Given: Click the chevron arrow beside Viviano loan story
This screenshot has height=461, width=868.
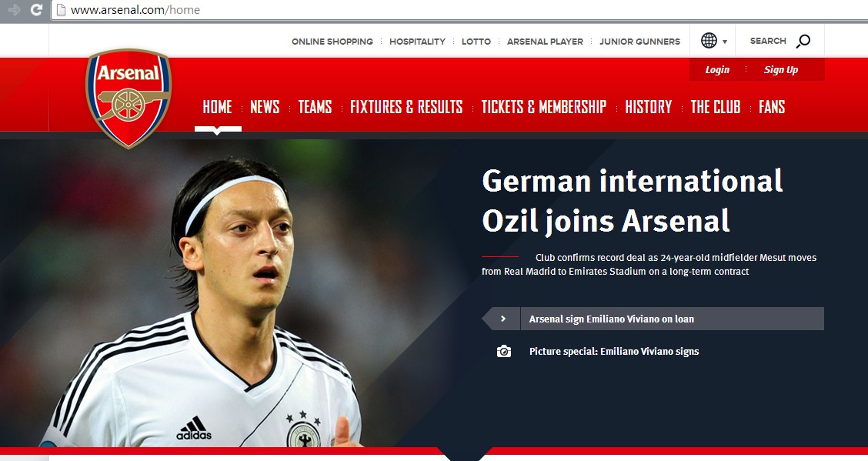Looking at the screenshot, I should [x=502, y=319].
